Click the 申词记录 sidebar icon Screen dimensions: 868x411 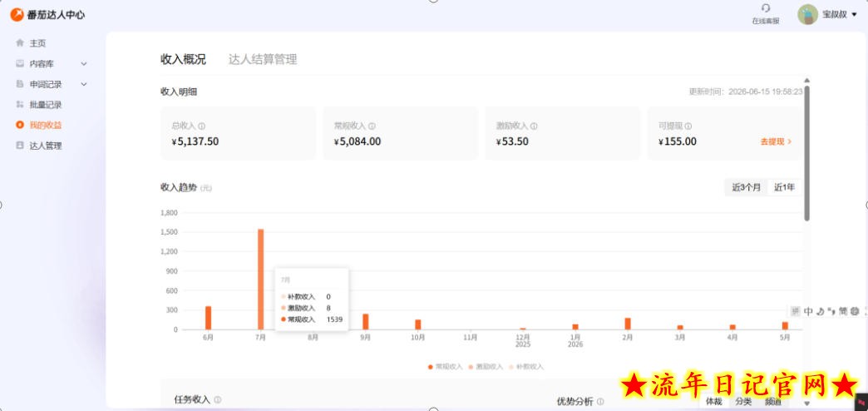[x=20, y=84]
